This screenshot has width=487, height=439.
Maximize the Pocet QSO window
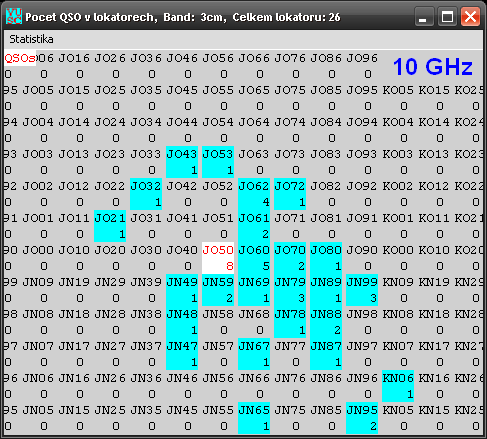[447, 16]
